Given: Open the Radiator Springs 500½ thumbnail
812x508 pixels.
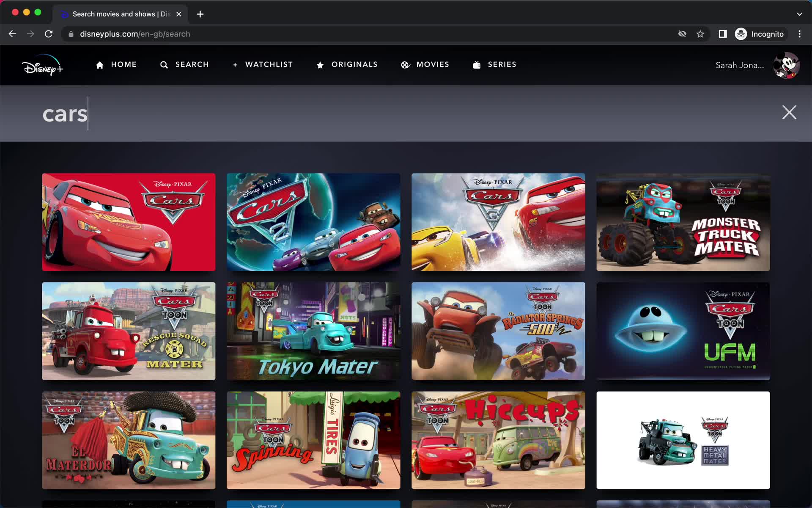Looking at the screenshot, I should [498, 331].
